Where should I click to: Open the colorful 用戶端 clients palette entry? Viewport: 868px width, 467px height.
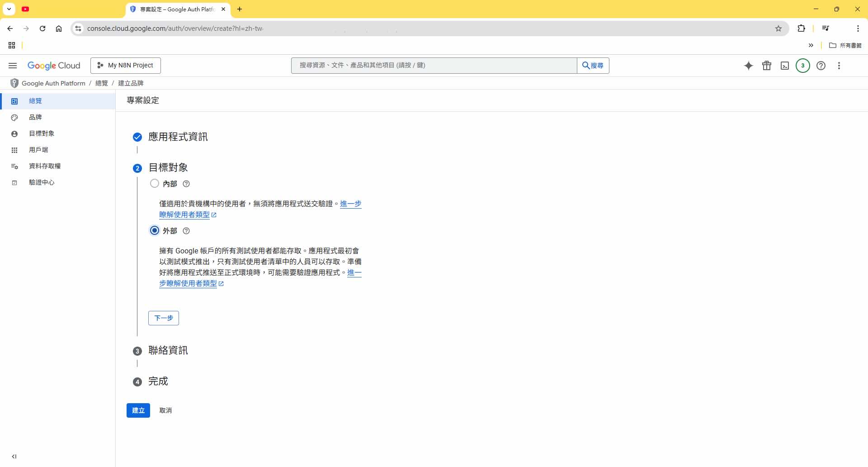click(x=38, y=150)
